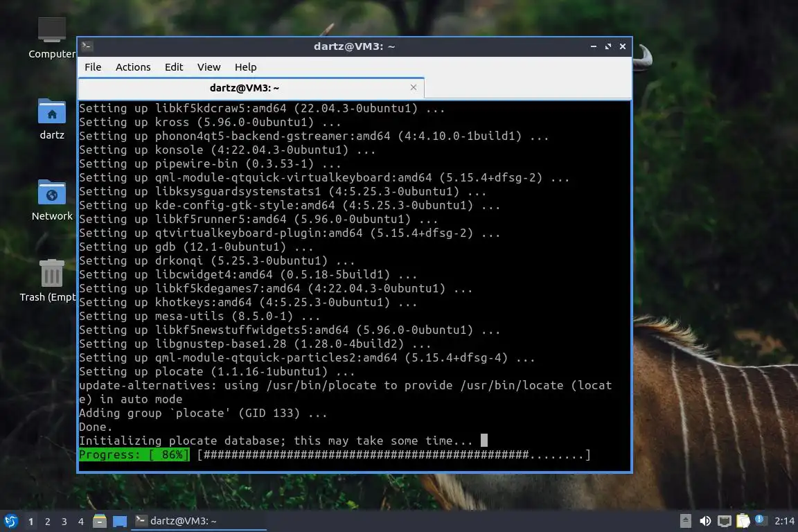Open the volume control tray icon
This screenshot has width=798, height=532.
(705, 521)
